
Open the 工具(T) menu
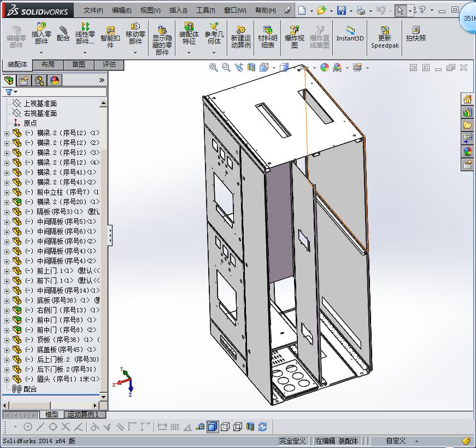[205, 10]
